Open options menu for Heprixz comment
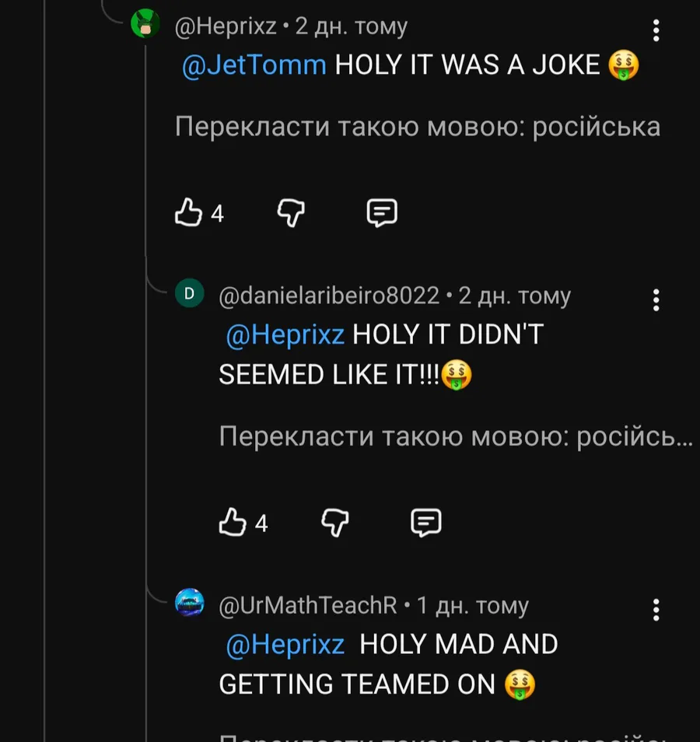Image resolution: width=700 pixels, height=742 pixels. tap(656, 30)
